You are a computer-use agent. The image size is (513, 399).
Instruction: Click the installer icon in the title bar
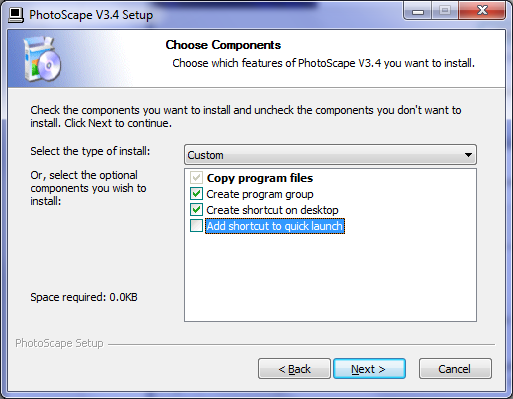16,15
